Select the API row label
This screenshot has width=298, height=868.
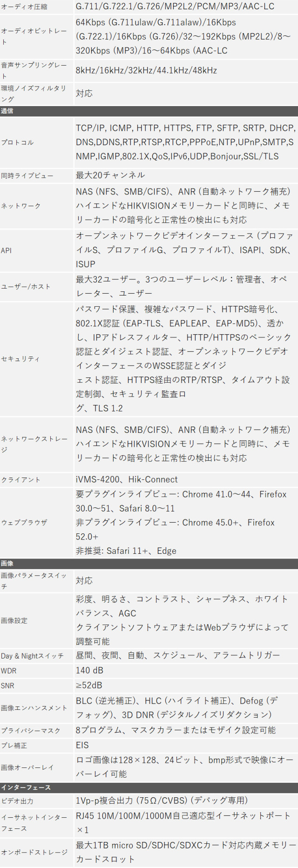(x=7, y=250)
